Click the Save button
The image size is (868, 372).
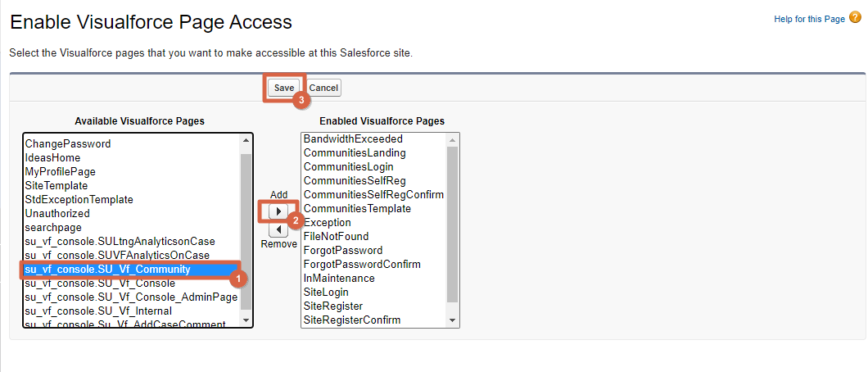tap(284, 88)
